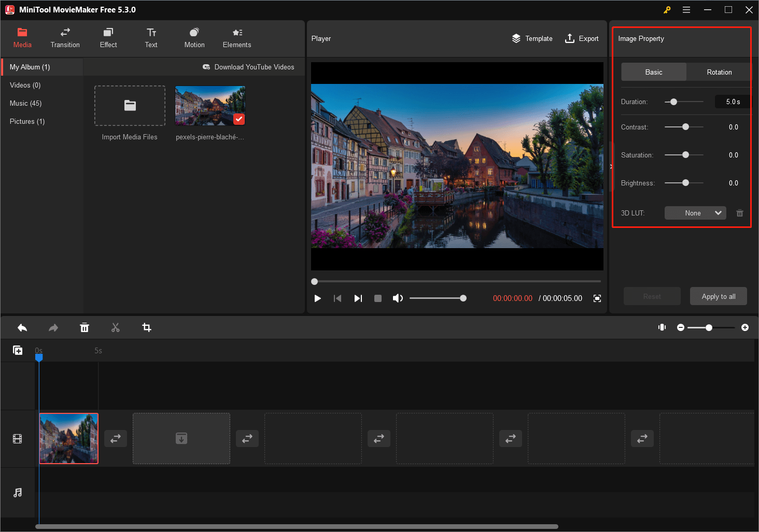Select My Album (1) category
The height and width of the screenshot is (532, 759).
[x=42, y=67]
